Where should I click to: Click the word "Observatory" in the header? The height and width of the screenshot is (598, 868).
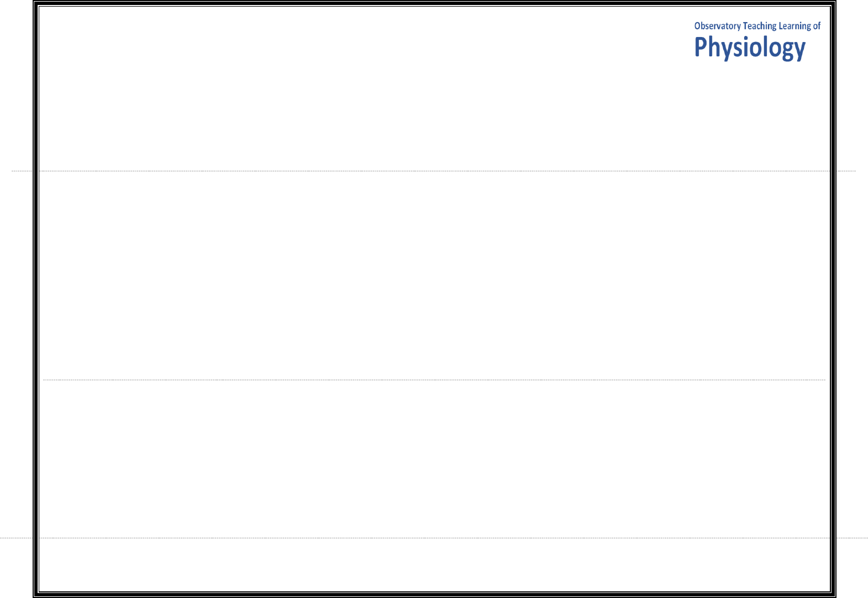(x=717, y=26)
